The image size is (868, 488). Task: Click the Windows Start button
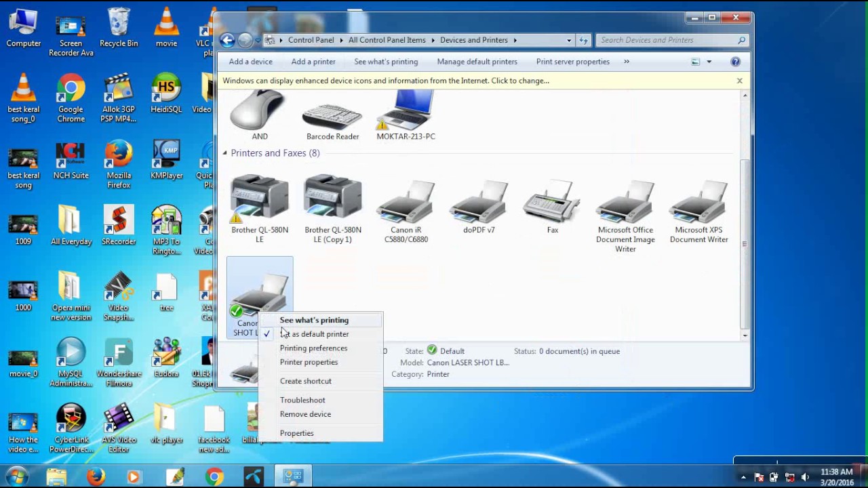(18, 476)
